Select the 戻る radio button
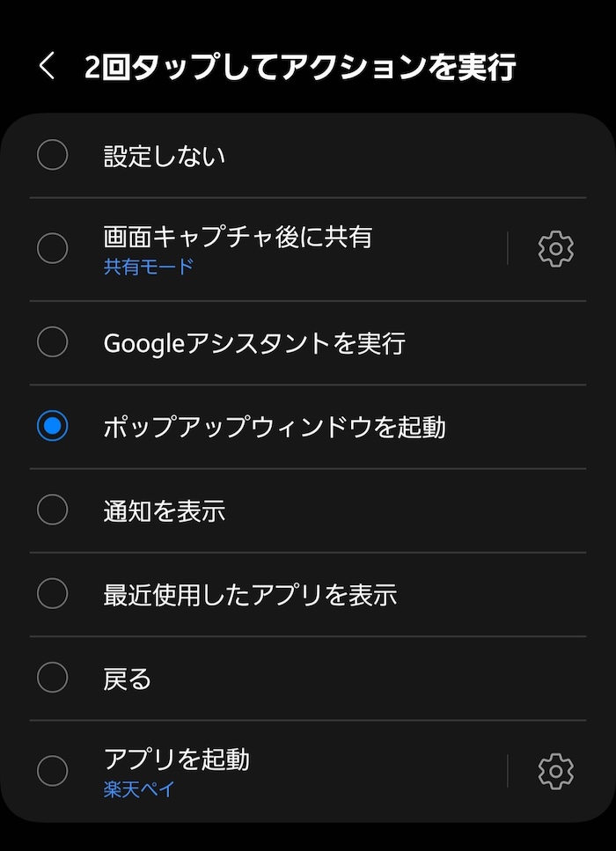Screen dimensions: 616x851 [52, 678]
